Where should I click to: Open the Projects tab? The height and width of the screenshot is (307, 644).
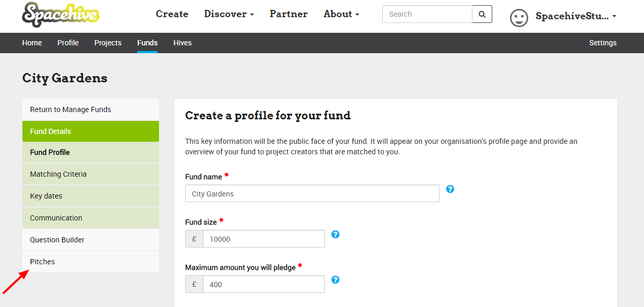pos(108,43)
